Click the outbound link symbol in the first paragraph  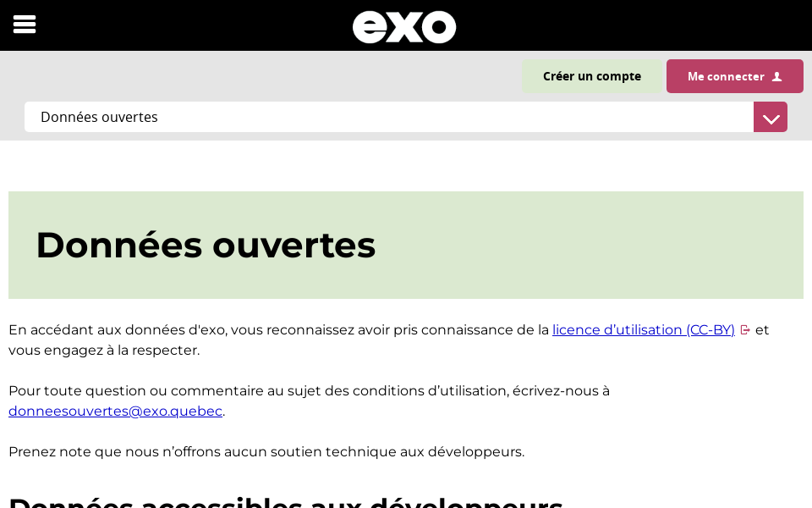click(745, 330)
